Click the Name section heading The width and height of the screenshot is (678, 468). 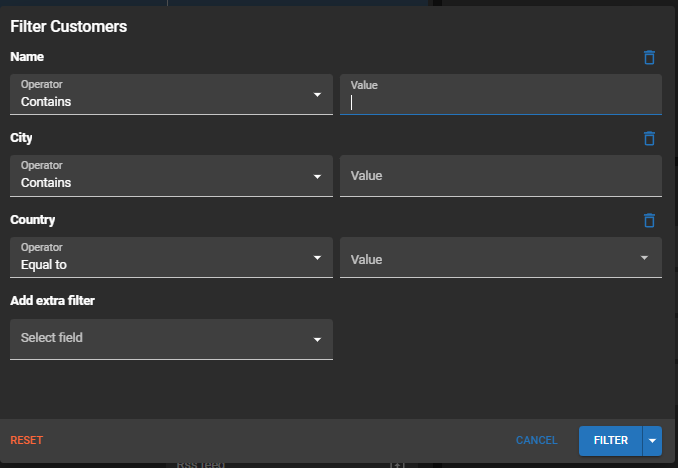[x=27, y=57]
